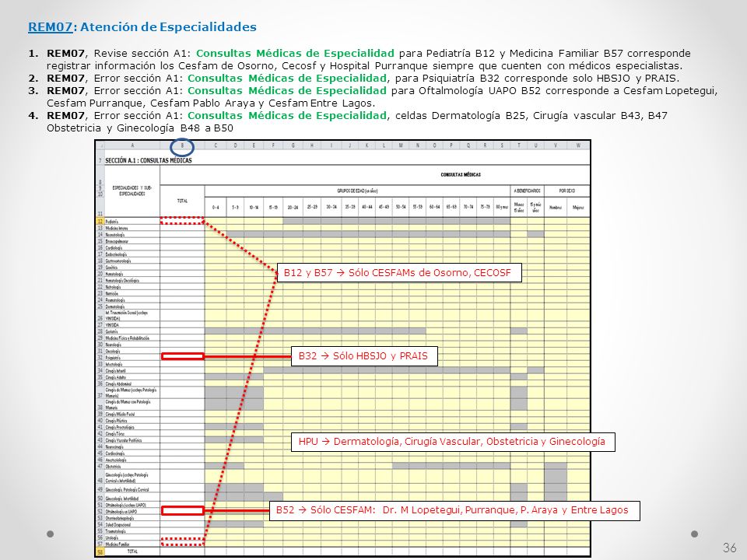
Task: Select column B header in the spreadsheet
Action: click(182, 145)
